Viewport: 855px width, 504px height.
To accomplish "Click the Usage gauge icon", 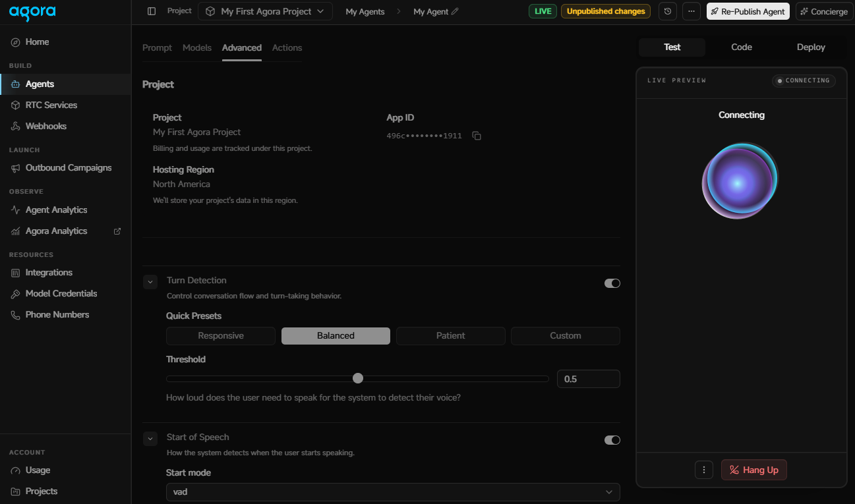I will (16, 470).
